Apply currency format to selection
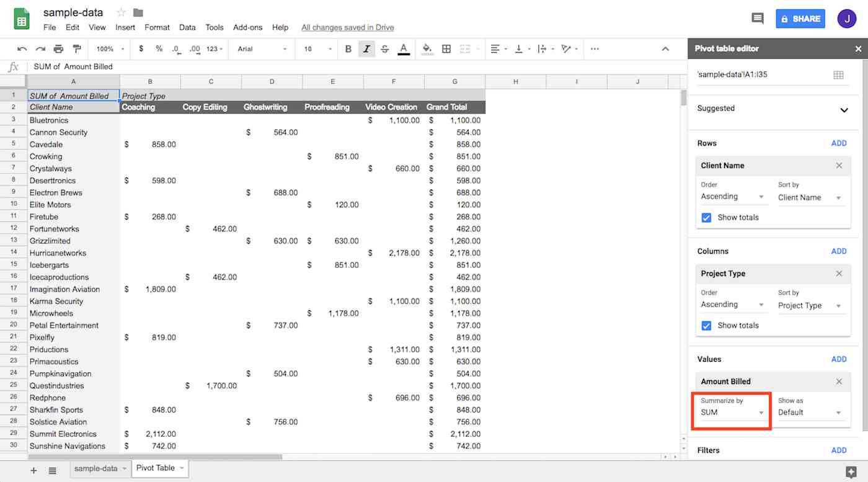 click(141, 48)
